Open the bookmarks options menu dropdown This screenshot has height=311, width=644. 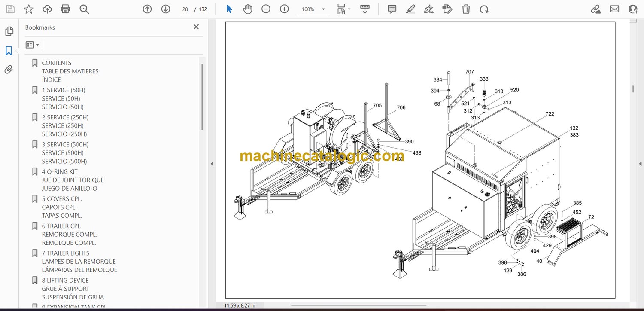tap(33, 45)
